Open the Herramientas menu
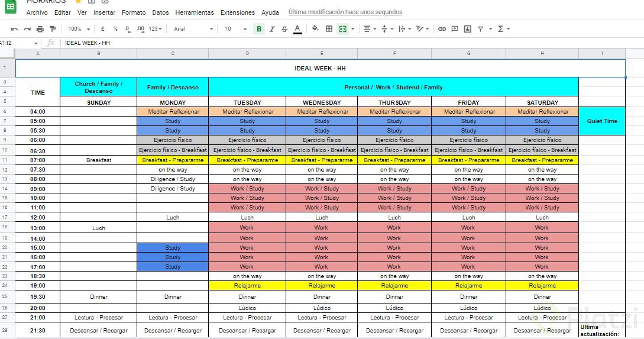644x339 pixels. pos(195,12)
